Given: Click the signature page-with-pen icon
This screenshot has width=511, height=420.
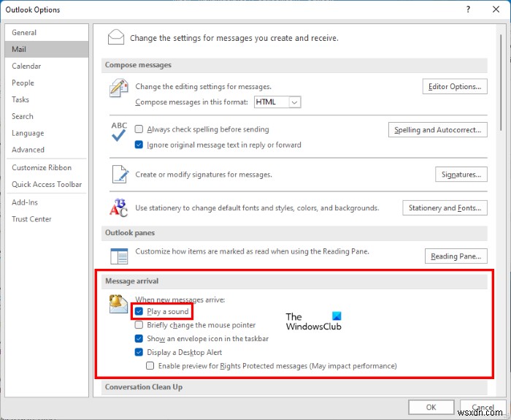Looking at the screenshot, I should tap(120, 174).
